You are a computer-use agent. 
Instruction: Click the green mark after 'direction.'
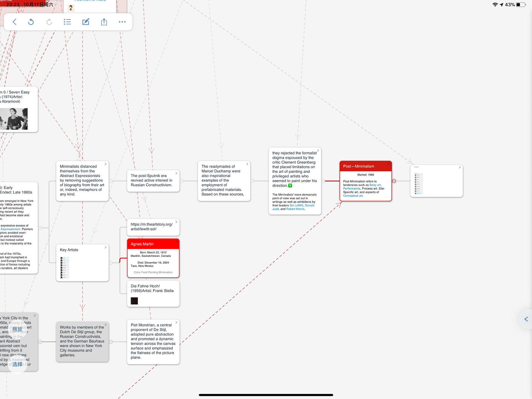290,185
